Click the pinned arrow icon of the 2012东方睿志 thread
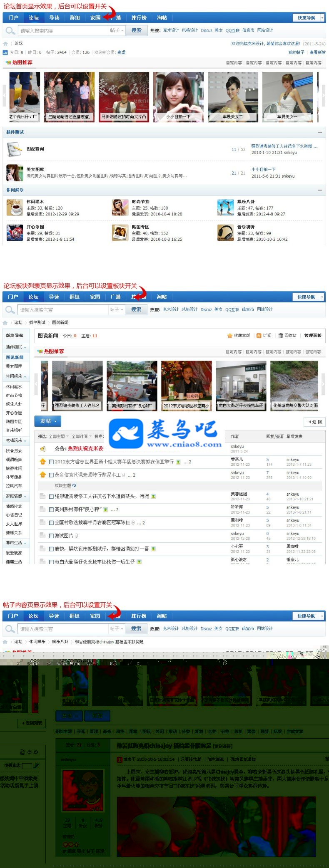Screen dimensions: 329x868 point(42,462)
